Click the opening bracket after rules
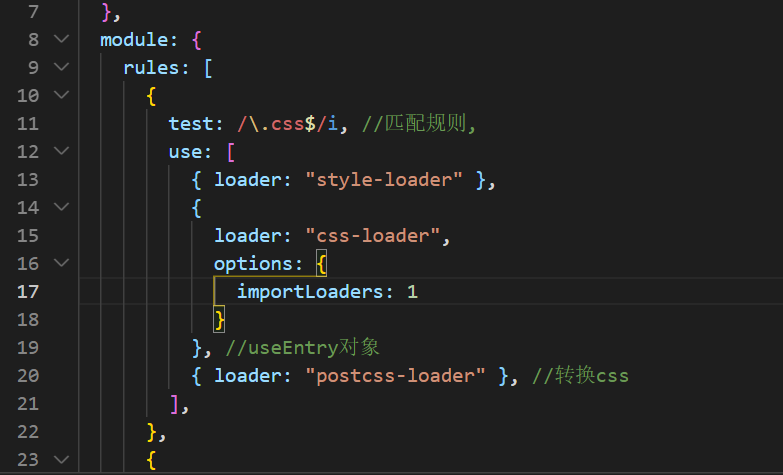The width and height of the screenshot is (783, 475). [x=209, y=67]
